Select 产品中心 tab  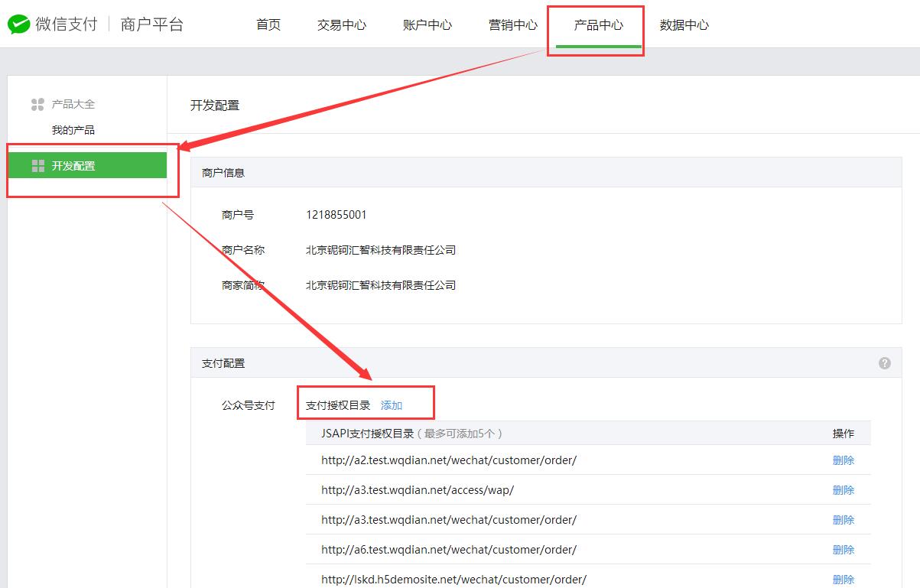(599, 24)
